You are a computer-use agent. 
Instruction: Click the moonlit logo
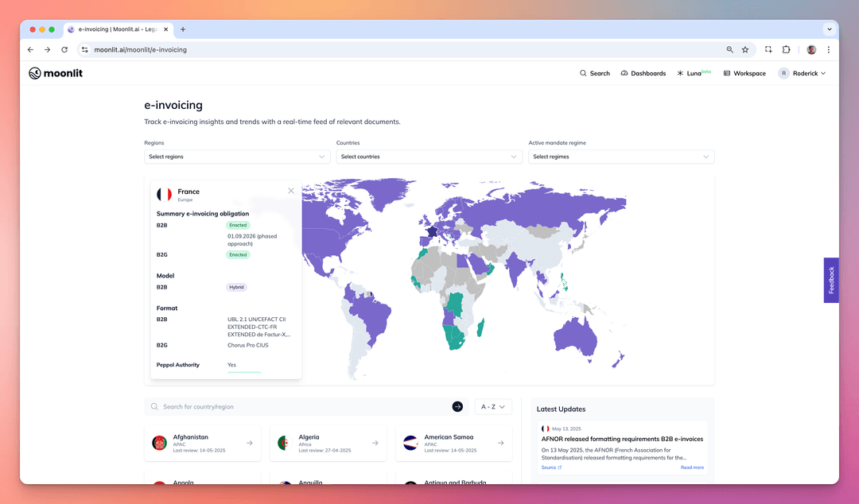tap(56, 73)
